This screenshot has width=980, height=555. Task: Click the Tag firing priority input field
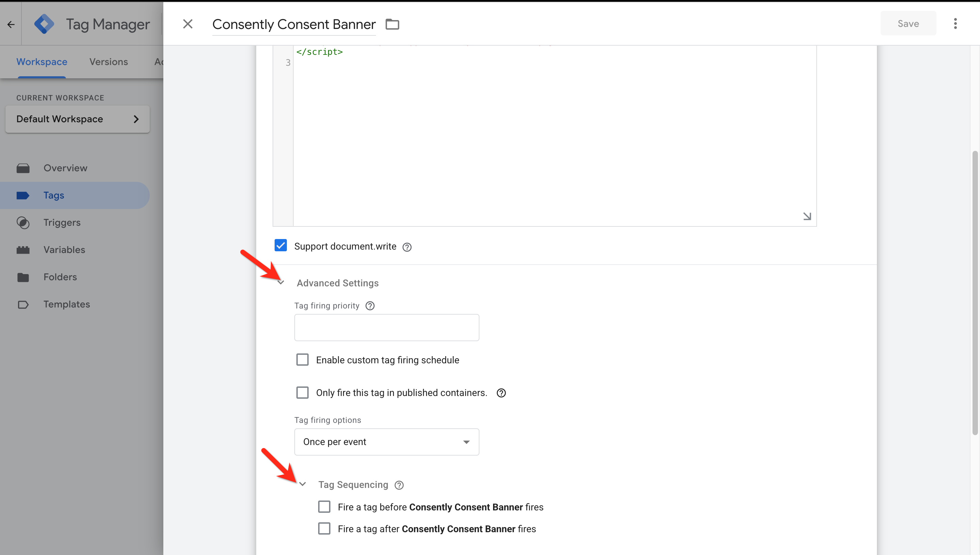coord(386,328)
